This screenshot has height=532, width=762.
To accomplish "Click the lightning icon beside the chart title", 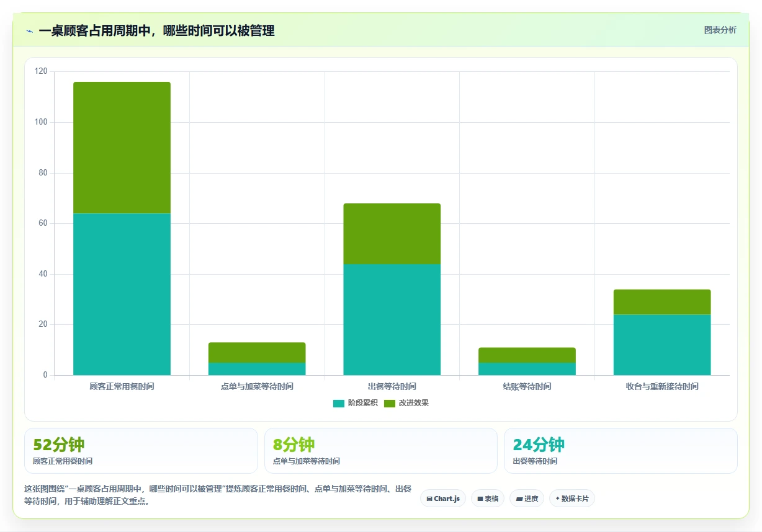I will (x=30, y=31).
